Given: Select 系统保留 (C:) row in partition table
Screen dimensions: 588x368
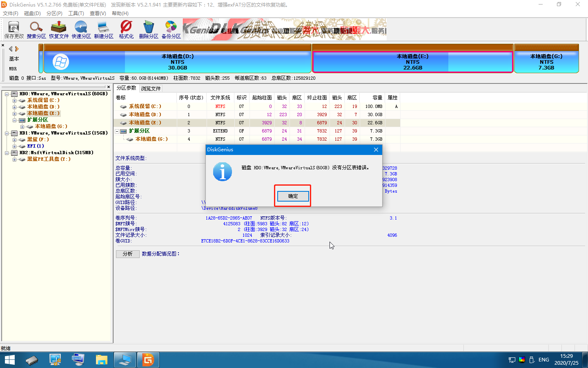Looking at the screenshot, I should pyautogui.click(x=256, y=106).
